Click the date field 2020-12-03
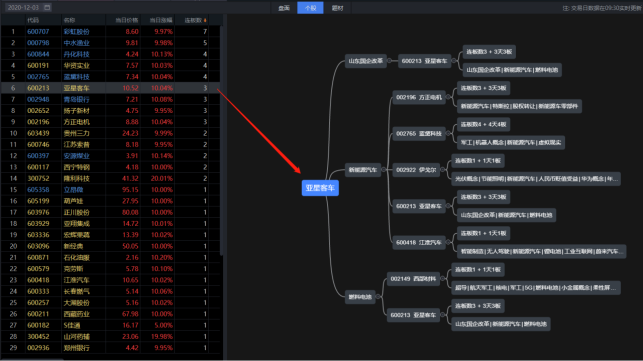The height and width of the screenshot is (361, 643). click(x=23, y=7)
